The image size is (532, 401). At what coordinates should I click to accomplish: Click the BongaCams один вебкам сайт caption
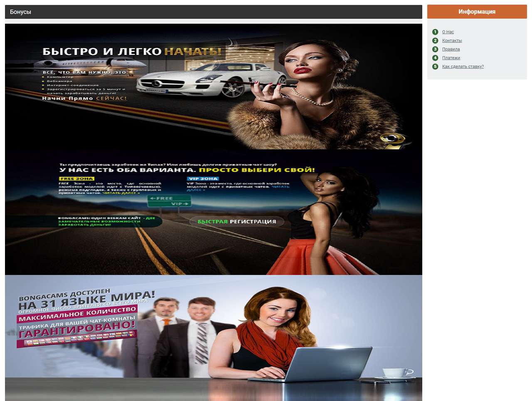pyautogui.click(x=106, y=221)
